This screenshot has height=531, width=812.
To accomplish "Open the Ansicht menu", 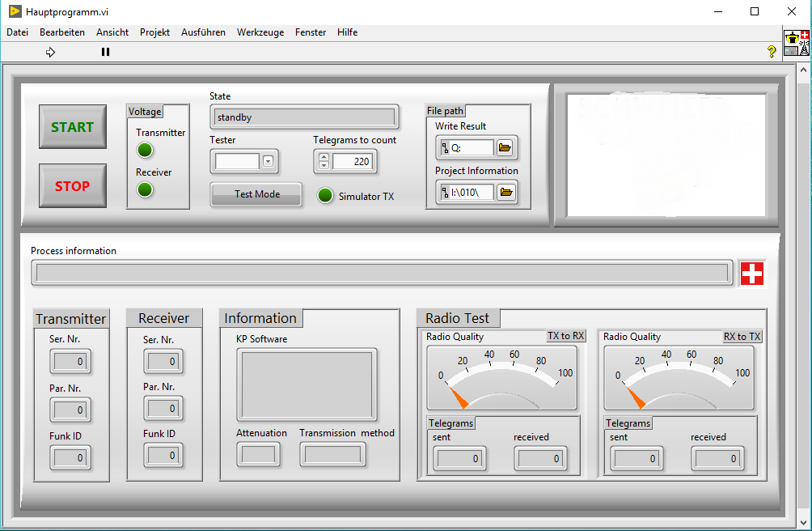I will point(112,32).
